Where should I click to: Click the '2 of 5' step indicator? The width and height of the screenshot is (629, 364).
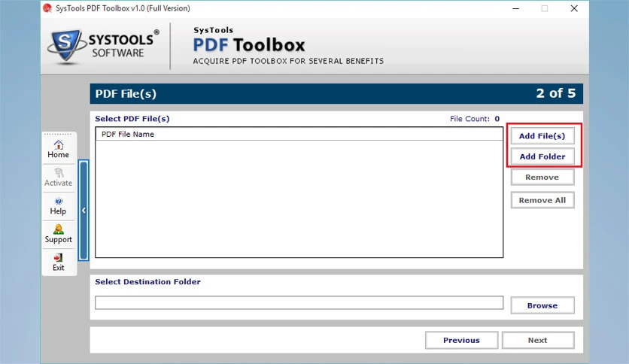click(x=555, y=93)
